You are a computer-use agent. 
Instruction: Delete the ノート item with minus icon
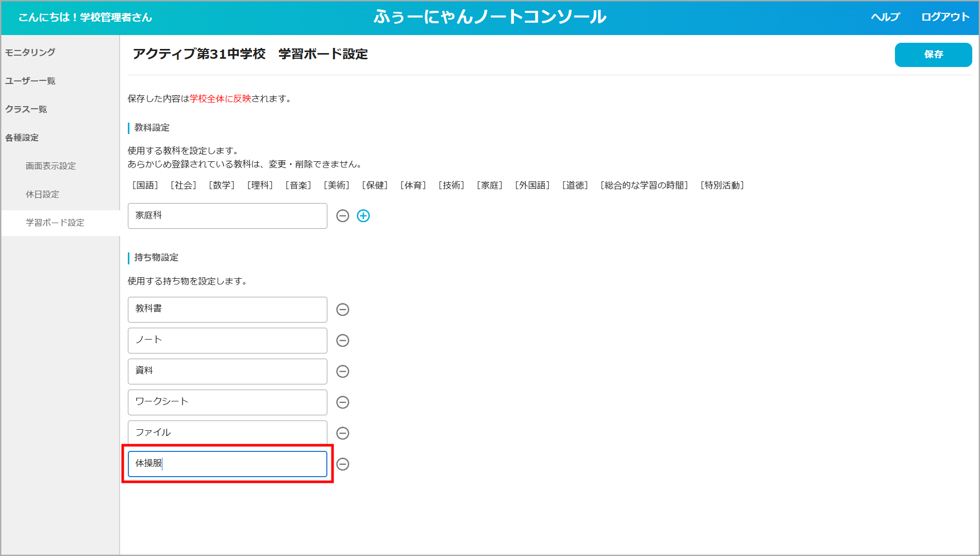[343, 341]
